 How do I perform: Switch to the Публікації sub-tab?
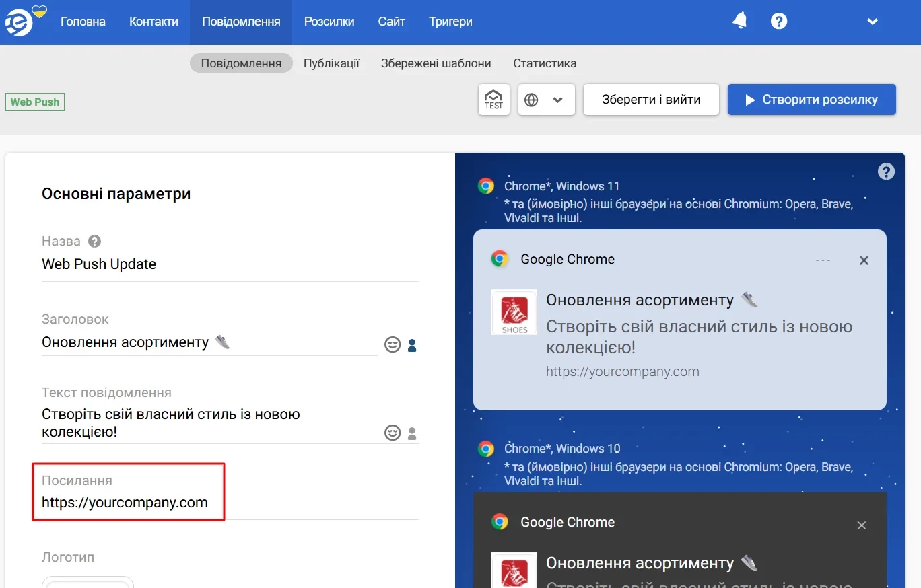[331, 63]
